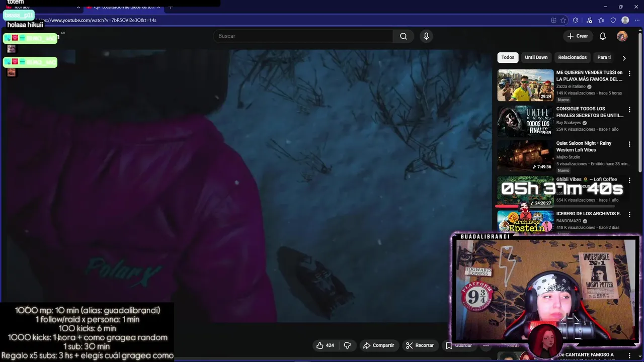
Task: Open the RANDOMAZO channel link
Action: pyautogui.click(x=569, y=221)
